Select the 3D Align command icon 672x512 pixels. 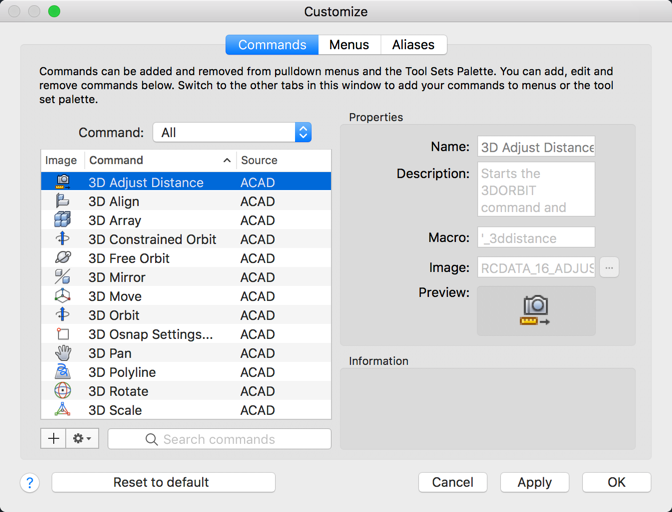click(x=62, y=201)
